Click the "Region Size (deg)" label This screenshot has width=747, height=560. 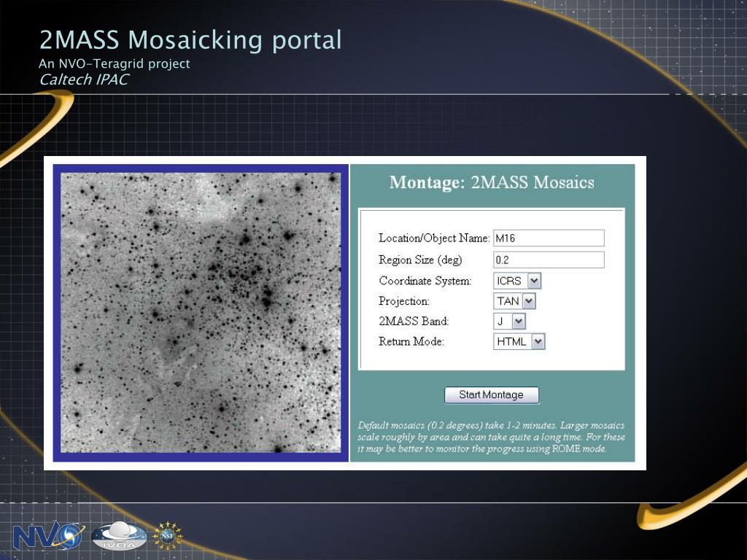pyautogui.click(x=420, y=260)
